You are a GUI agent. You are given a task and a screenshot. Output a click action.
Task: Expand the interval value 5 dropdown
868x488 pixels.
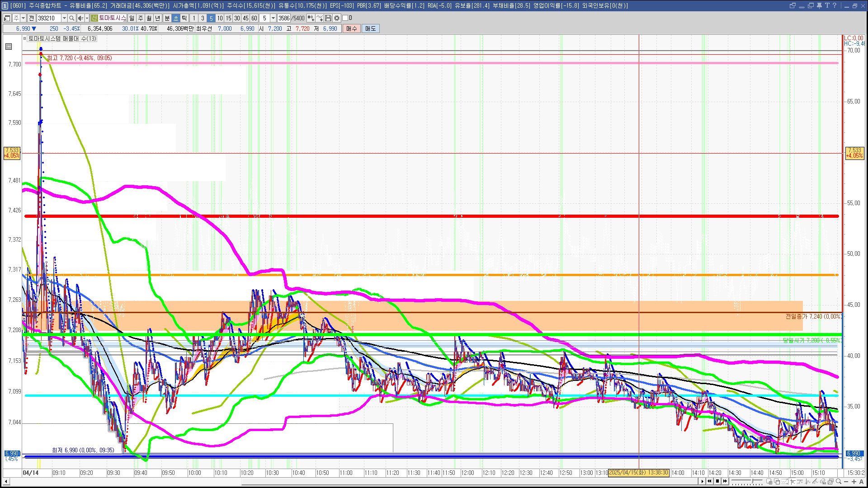point(273,18)
